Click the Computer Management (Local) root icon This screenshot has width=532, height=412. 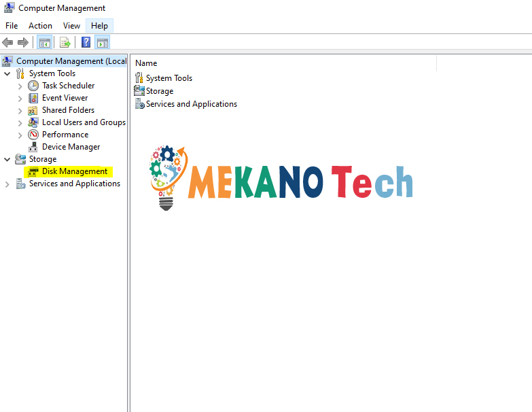pos(7,61)
